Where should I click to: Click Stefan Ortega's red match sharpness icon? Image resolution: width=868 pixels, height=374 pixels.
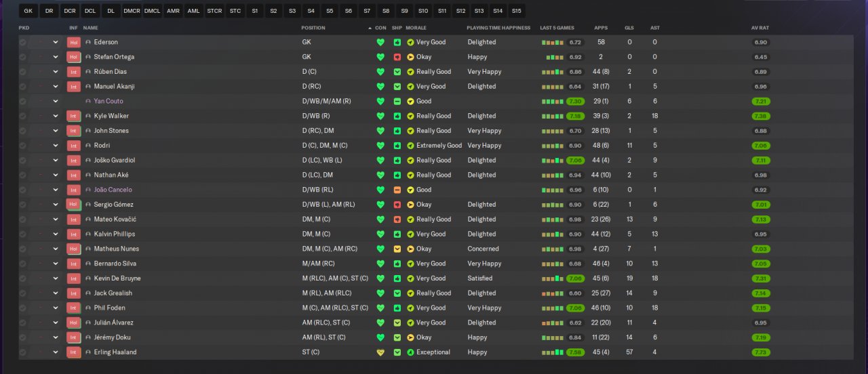pos(397,57)
